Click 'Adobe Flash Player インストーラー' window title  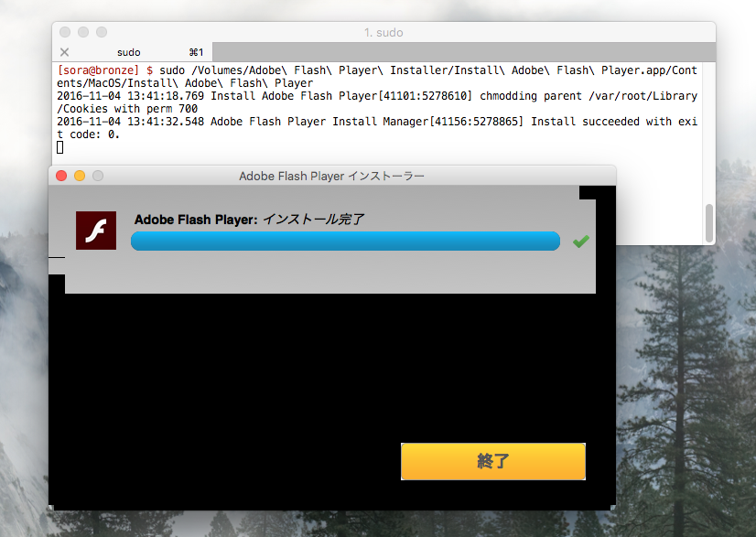click(331, 176)
